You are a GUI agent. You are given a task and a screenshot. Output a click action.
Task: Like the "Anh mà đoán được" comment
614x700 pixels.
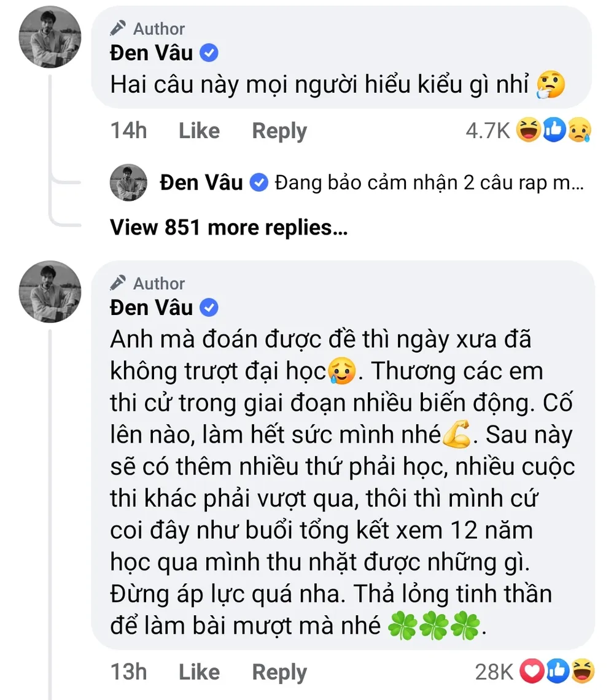pos(199,672)
